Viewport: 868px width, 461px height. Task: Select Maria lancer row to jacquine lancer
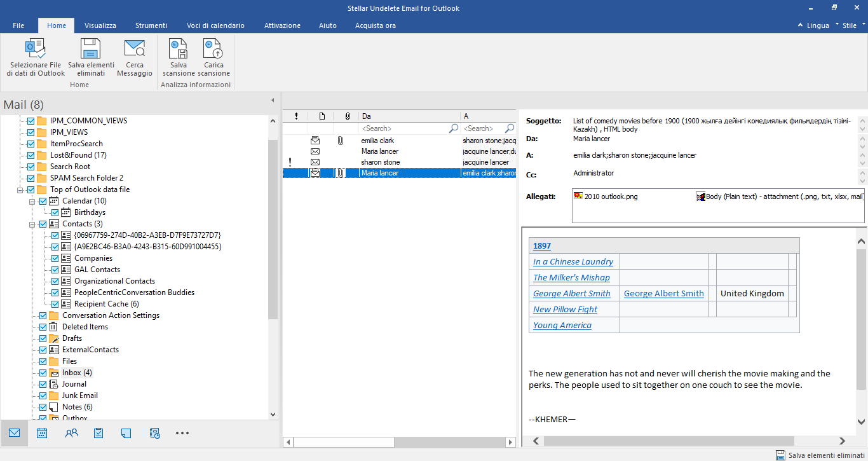pos(399,151)
